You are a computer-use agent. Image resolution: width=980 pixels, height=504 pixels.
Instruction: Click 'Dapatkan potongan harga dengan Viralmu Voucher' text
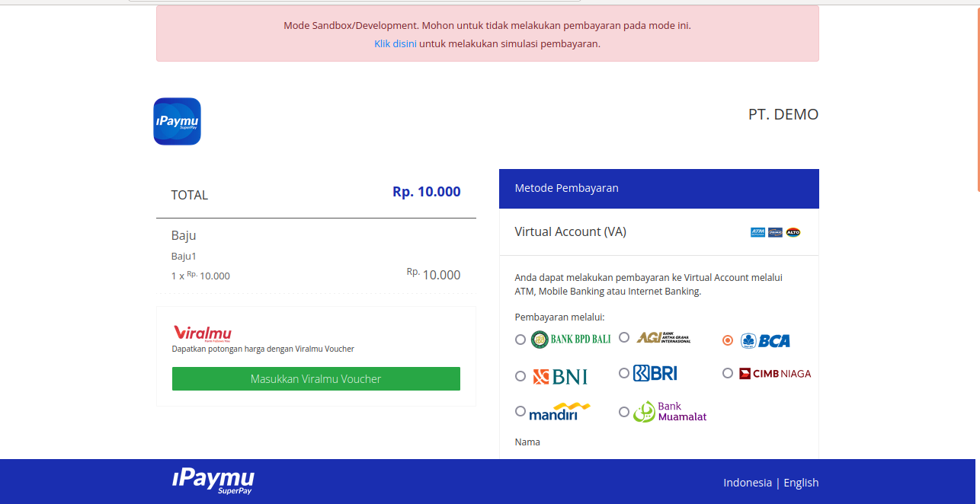point(263,349)
